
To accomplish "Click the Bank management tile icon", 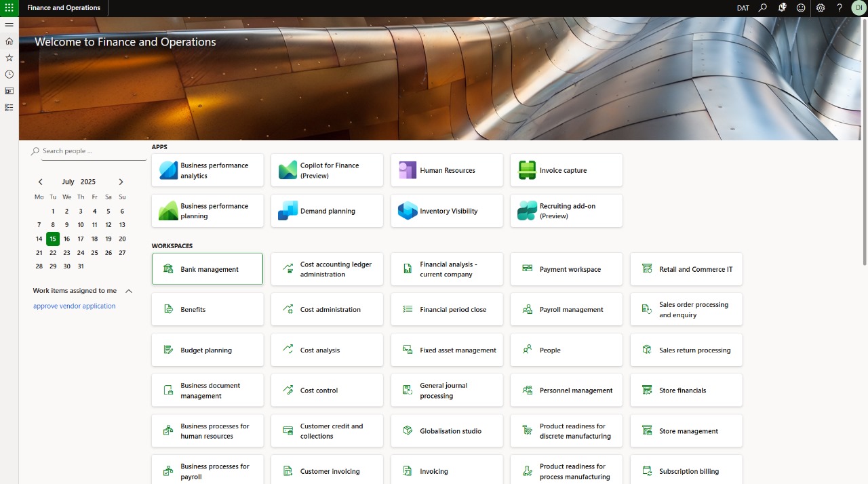I will [x=169, y=269].
